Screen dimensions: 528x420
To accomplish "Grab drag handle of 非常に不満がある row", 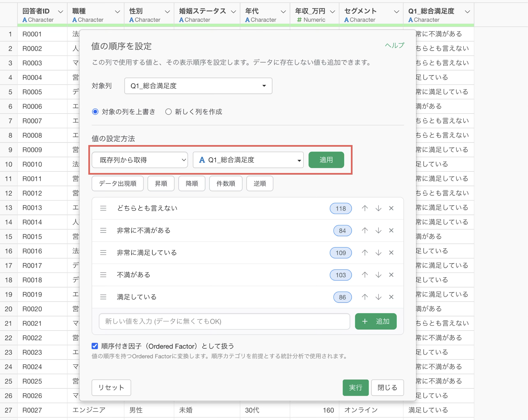I will tap(103, 231).
